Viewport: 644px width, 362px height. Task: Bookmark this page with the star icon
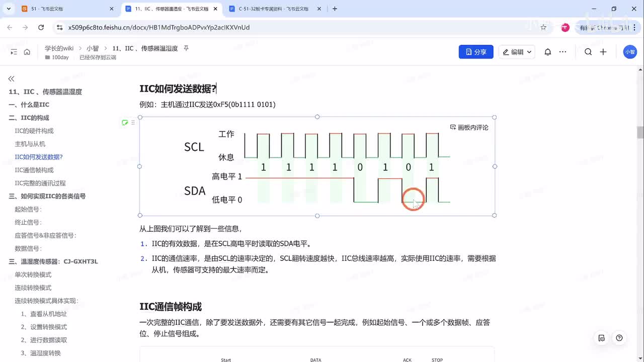click(x=543, y=27)
